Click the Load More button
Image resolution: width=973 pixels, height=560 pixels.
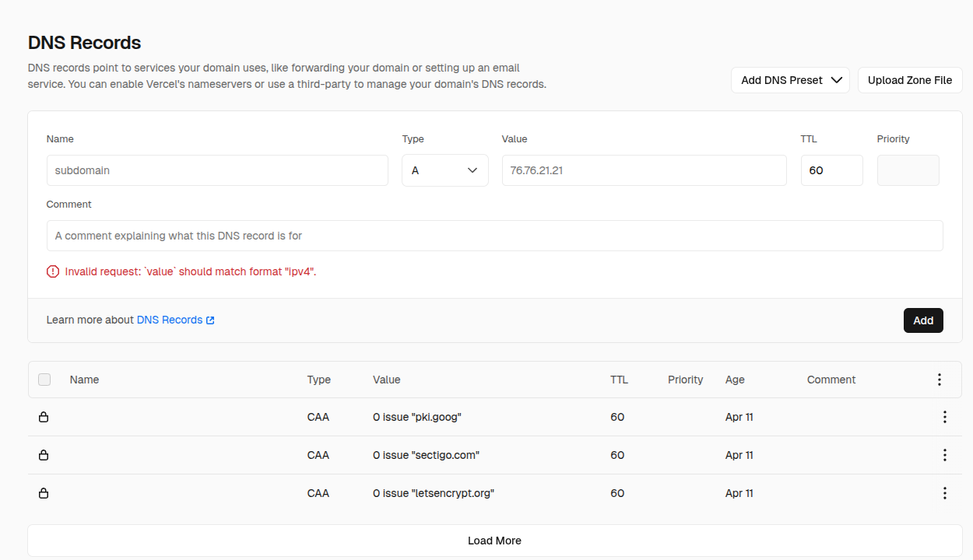pos(495,541)
